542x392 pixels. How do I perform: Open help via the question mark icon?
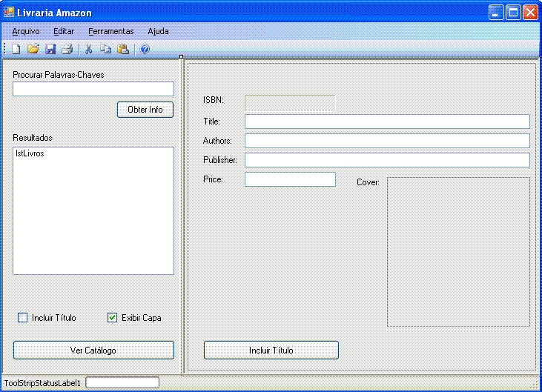pyautogui.click(x=145, y=49)
